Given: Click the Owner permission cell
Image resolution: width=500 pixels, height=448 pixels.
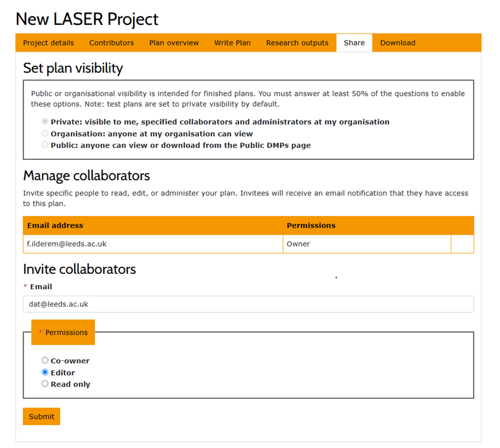Looking at the screenshot, I should coord(367,244).
